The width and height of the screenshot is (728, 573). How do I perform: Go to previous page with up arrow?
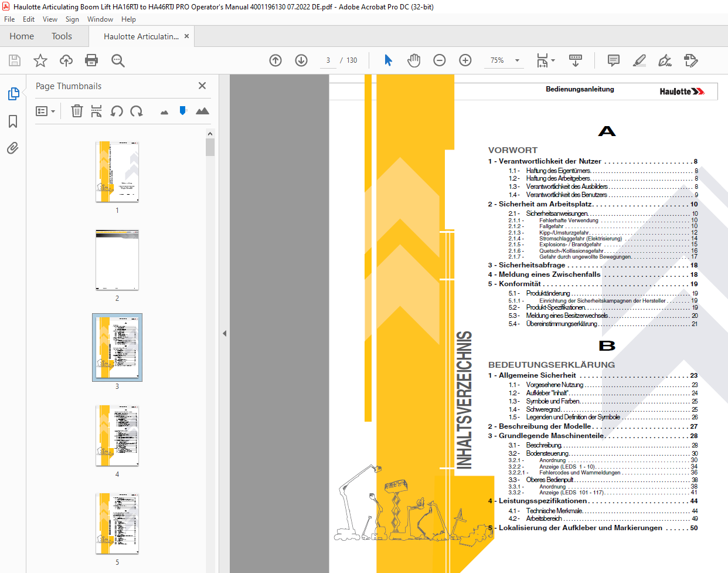point(275,60)
